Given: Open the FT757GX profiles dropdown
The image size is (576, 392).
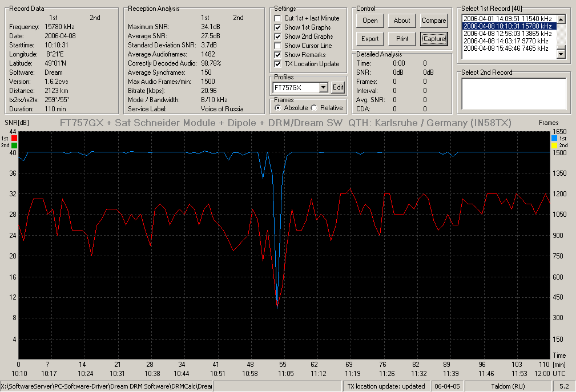Looking at the screenshot, I should (324, 88).
